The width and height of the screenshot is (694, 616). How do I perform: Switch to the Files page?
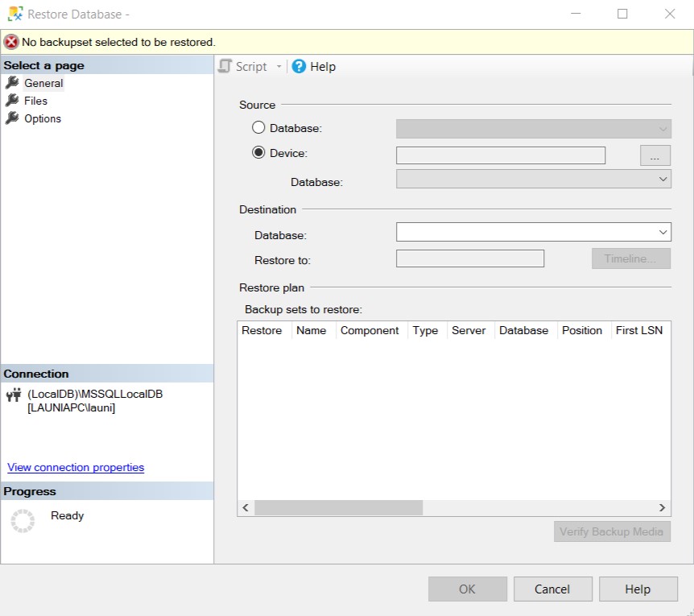(35, 101)
